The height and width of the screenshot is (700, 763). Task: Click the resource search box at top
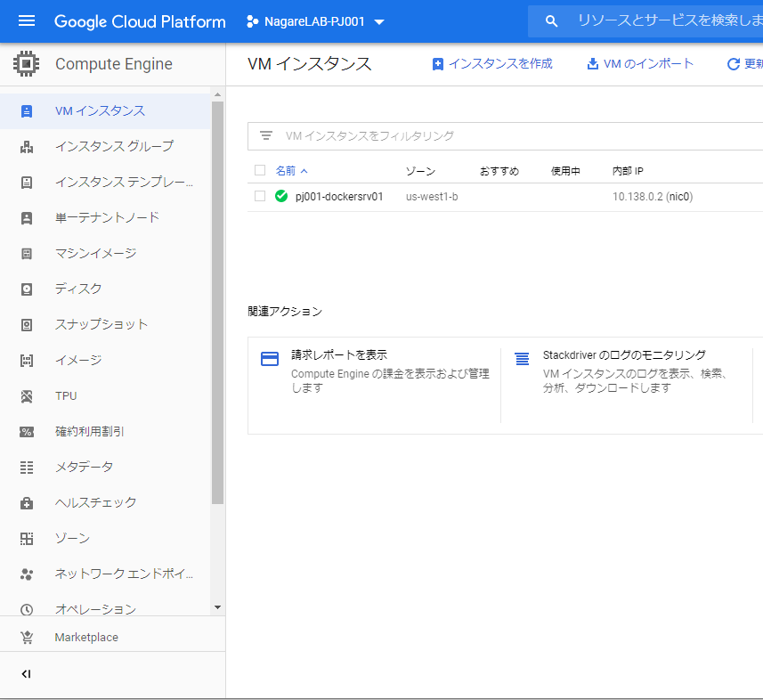[x=645, y=21]
